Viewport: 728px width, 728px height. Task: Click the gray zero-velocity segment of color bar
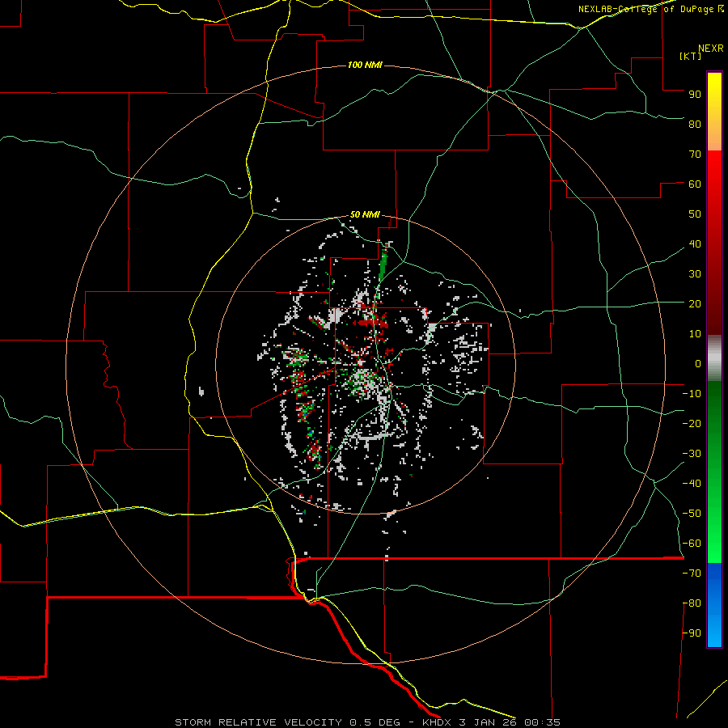click(714, 358)
